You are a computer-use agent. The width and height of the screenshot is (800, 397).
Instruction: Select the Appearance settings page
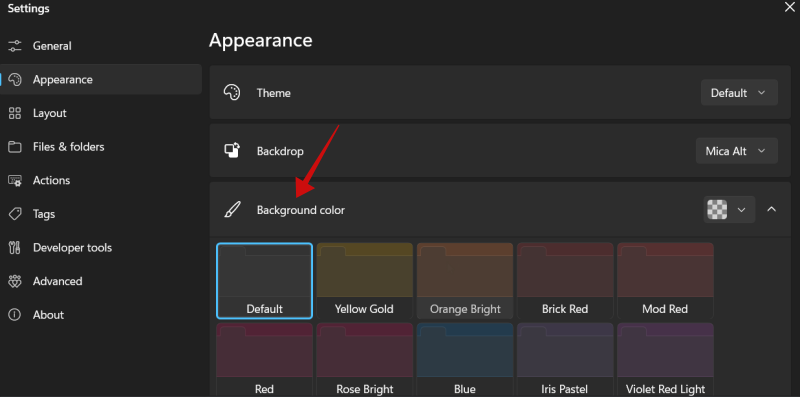pyautogui.click(x=101, y=80)
